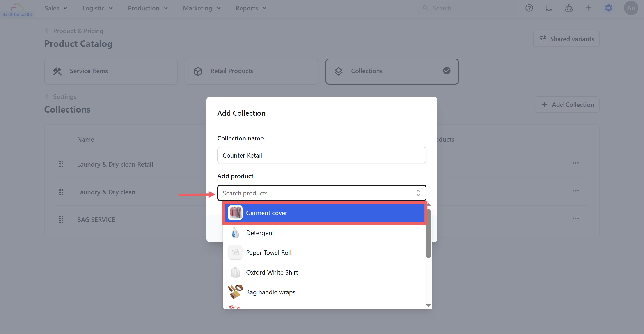Open the robot assistant icon
Screen dimensions: 644x334
tap(569, 8)
